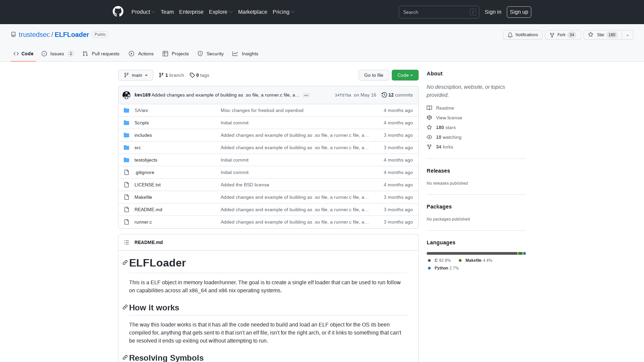Click the Makefile file icon
This screenshot has width=644, height=362.
pyautogui.click(x=126, y=197)
